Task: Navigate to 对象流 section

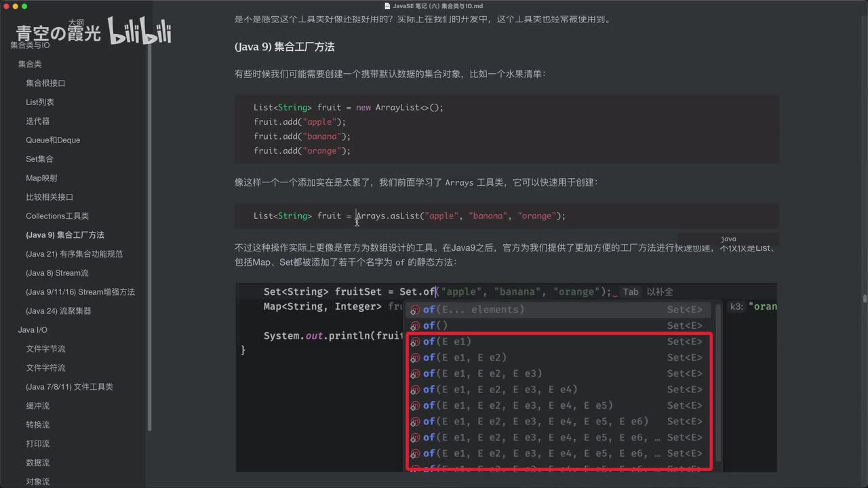Action: pyautogui.click(x=38, y=481)
